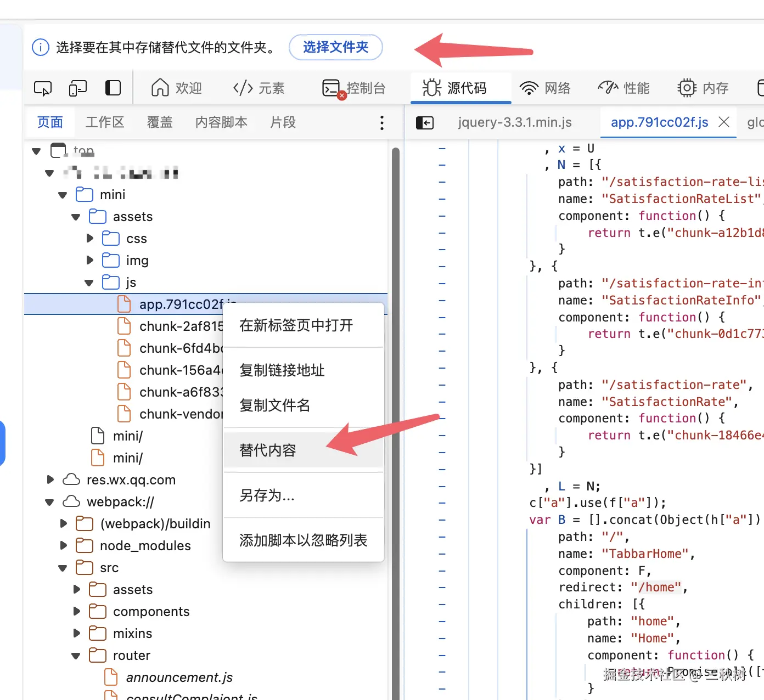764x700 pixels.
Task: Click the info icon in the notice bar
Action: [41, 47]
